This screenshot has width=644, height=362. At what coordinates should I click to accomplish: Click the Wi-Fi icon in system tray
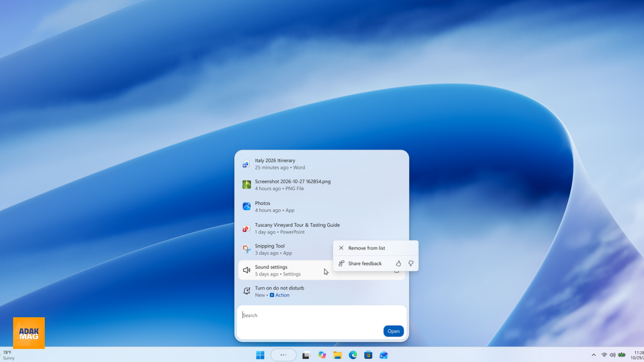[604, 355]
